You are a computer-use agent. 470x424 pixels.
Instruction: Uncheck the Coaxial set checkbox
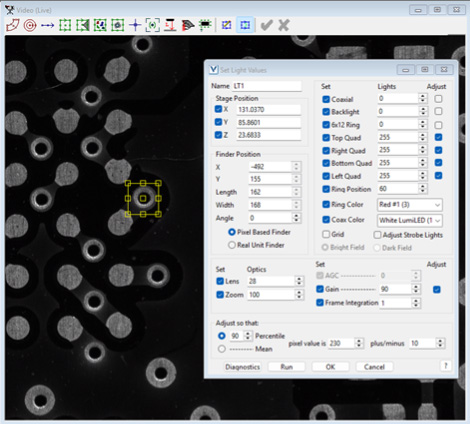[326, 99]
